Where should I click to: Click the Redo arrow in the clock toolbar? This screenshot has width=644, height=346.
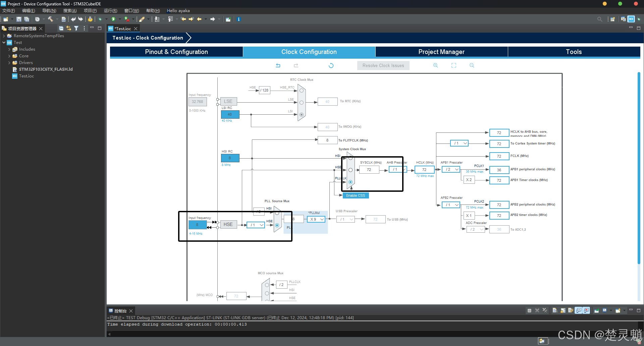pyautogui.click(x=296, y=65)
